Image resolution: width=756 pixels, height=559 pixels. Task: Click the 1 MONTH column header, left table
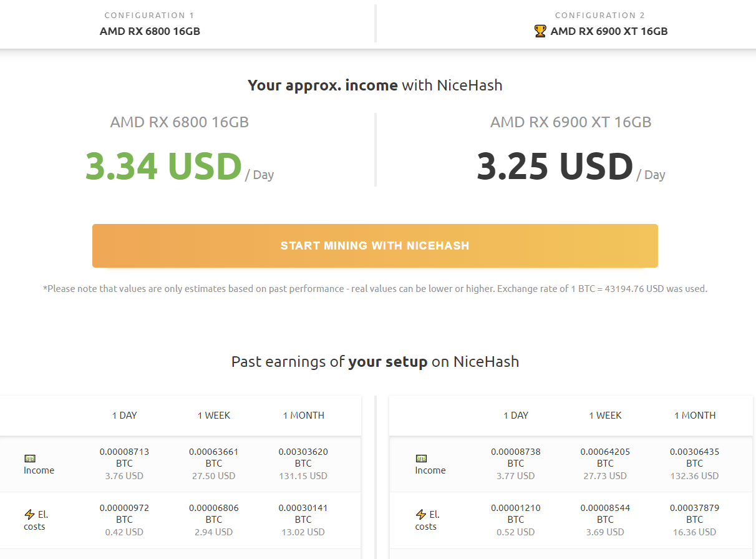[x=303, y=416]
